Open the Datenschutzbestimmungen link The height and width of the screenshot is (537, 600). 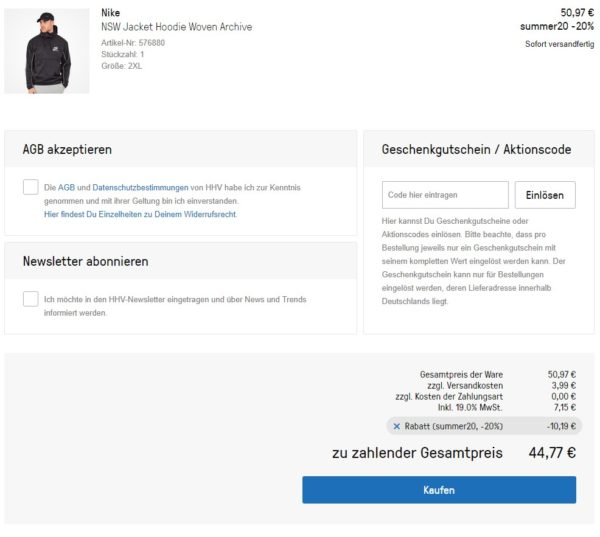pyautogui.click(x=140, y=188)
